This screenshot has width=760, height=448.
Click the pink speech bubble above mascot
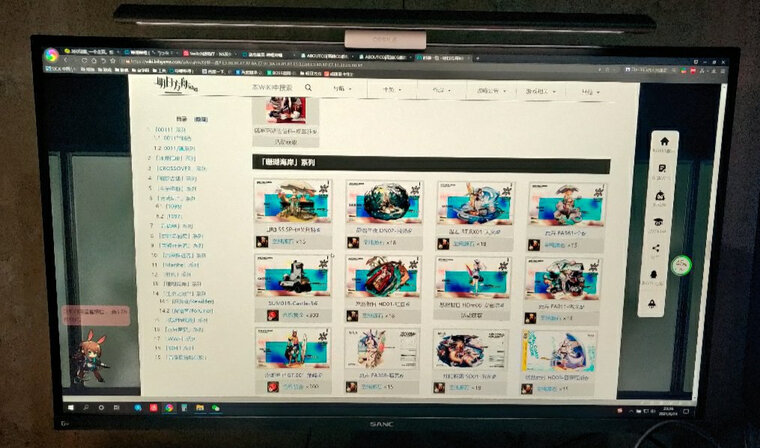click(96, 315)
